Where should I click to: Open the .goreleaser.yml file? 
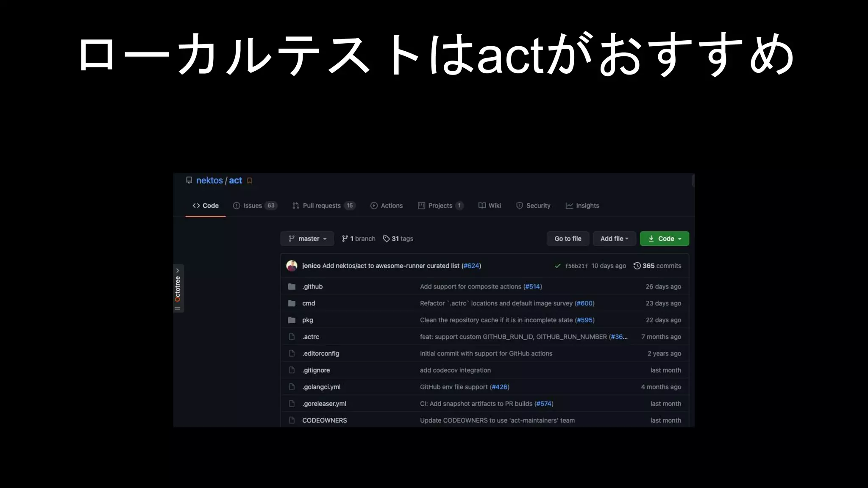click(324, 404)
